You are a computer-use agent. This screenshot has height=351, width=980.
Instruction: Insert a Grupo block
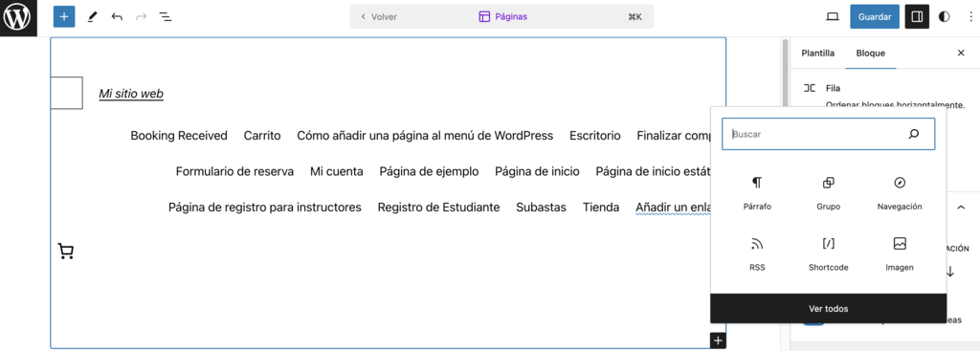tap(828, 193)
